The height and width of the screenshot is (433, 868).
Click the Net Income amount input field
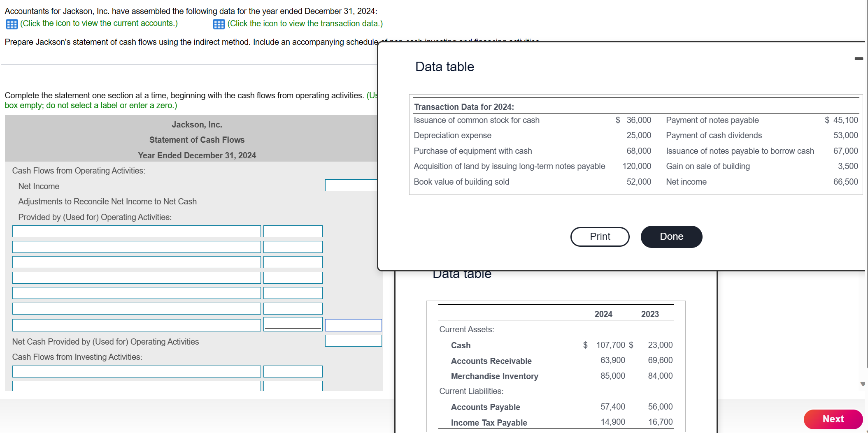[352, 185]
